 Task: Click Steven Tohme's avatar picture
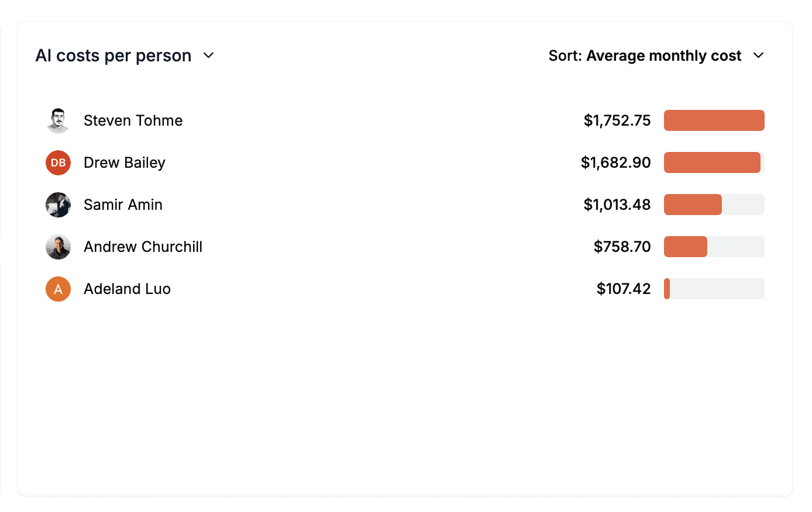(58, 120)
